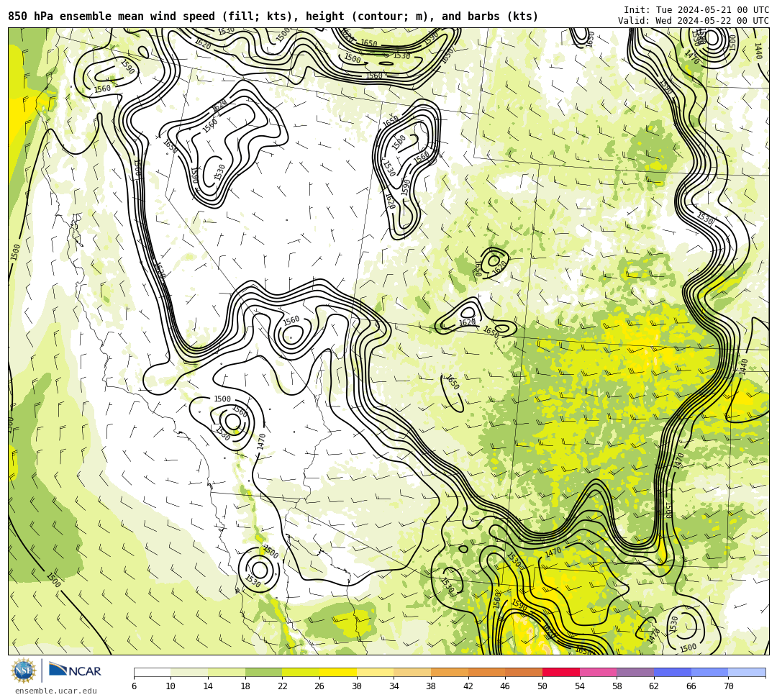777x700 pixels.
Task: Click the lime 22–26 kts legend swatch
Action: point(301,672)
